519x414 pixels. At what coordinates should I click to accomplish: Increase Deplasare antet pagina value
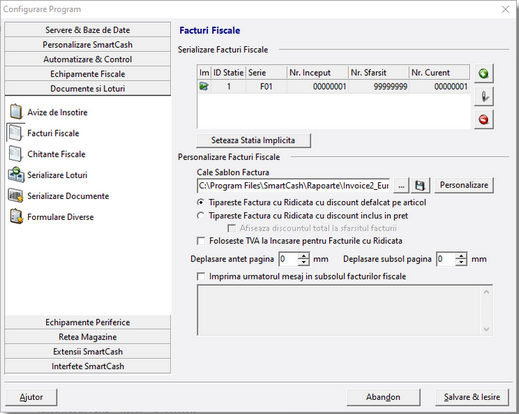click(303, 256)
